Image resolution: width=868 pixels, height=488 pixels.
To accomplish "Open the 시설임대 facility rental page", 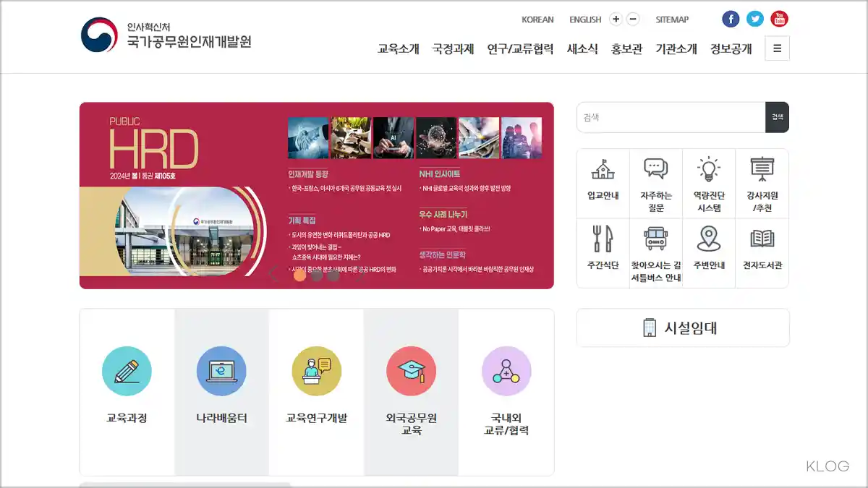I will point(682,327).
